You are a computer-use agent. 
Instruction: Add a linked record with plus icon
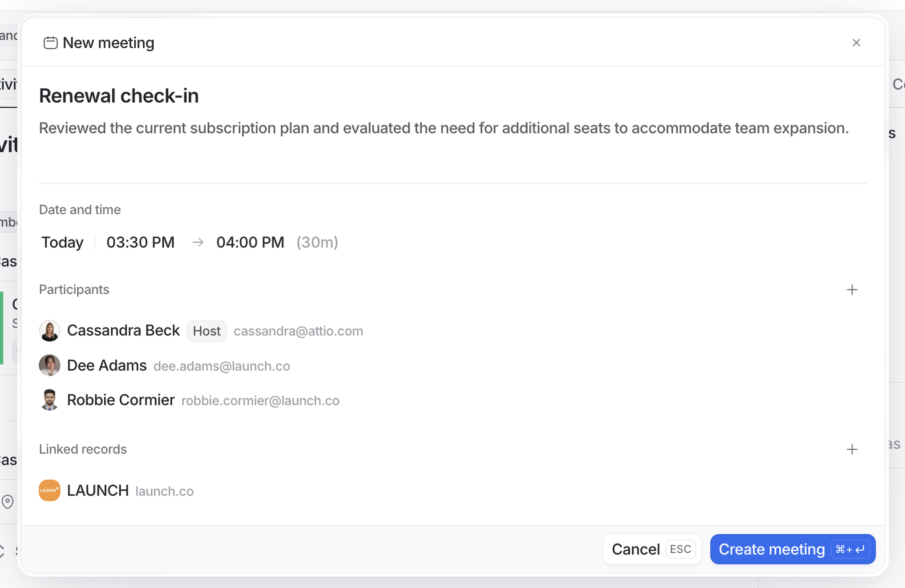pyautogui.click(x=852, y=450)
